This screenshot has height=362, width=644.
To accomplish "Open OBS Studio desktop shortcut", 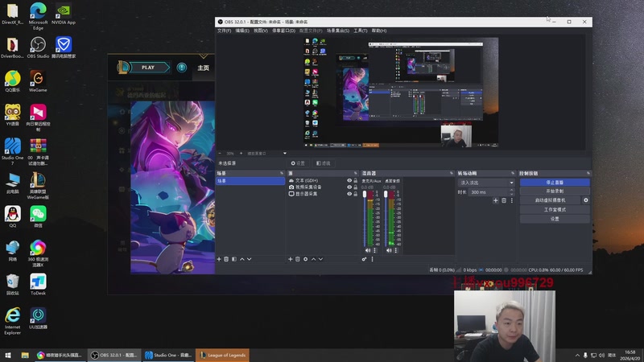I will pyautogui.click(x=38, y=47).
